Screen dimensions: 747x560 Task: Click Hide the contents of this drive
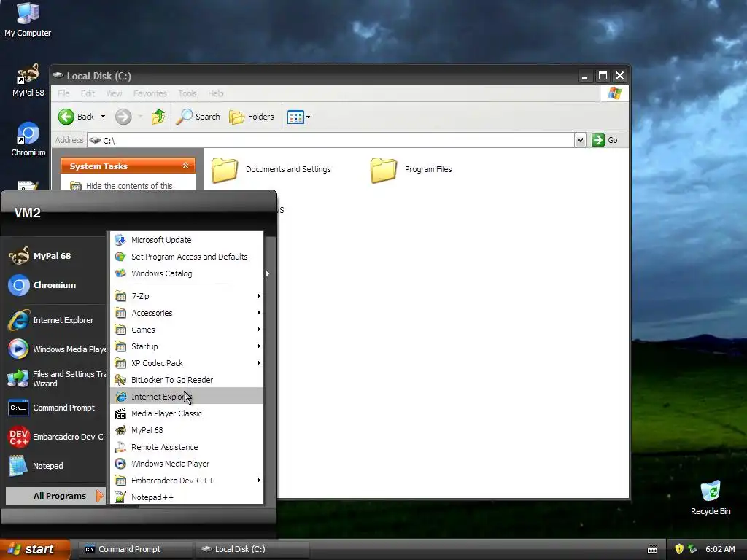(x=129, y=186)
